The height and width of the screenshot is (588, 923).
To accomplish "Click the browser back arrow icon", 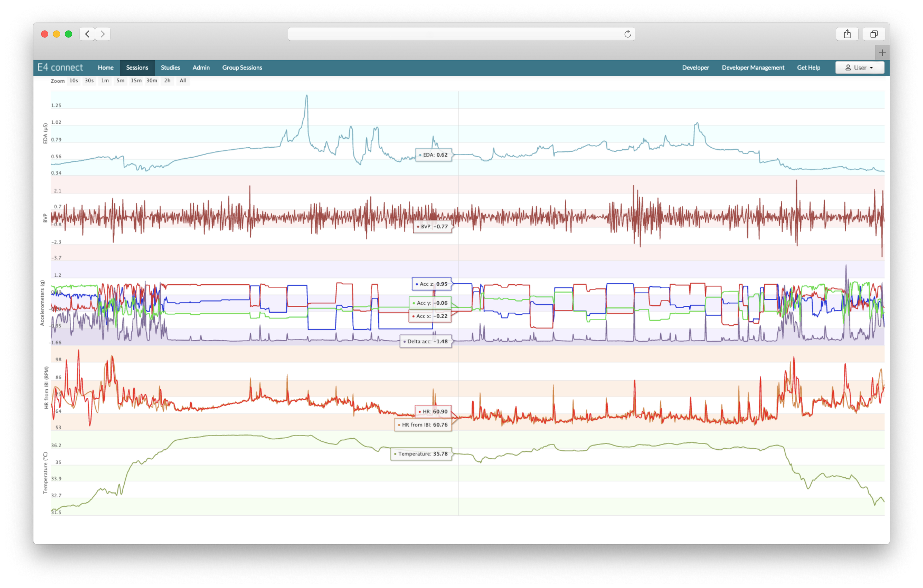I will tap(87, 34).
